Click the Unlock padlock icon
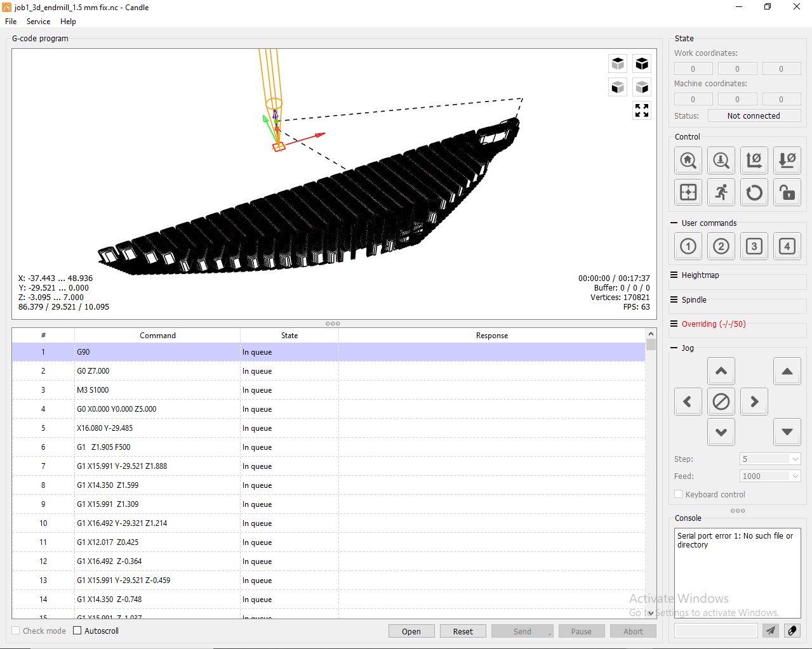812x649 pixels. pos(787,192)
